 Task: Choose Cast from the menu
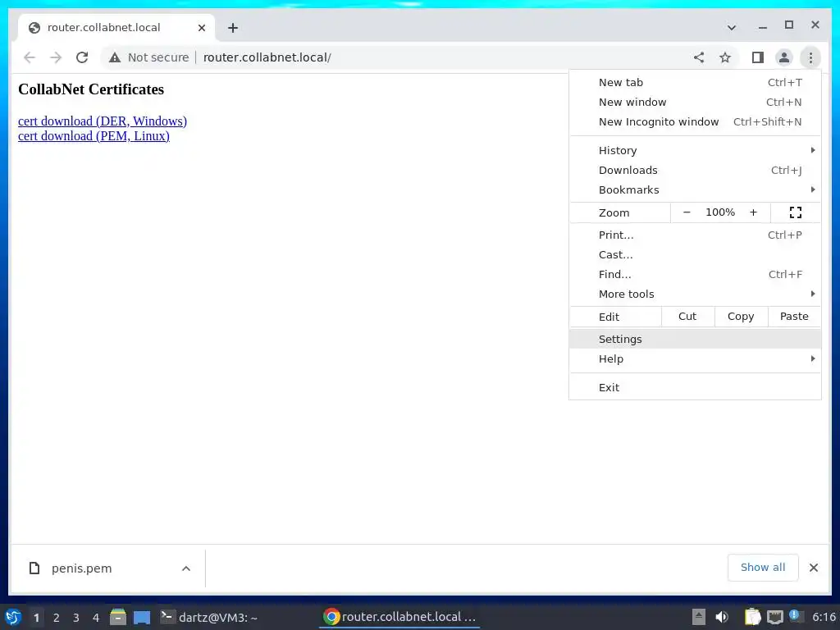point(695,255)
